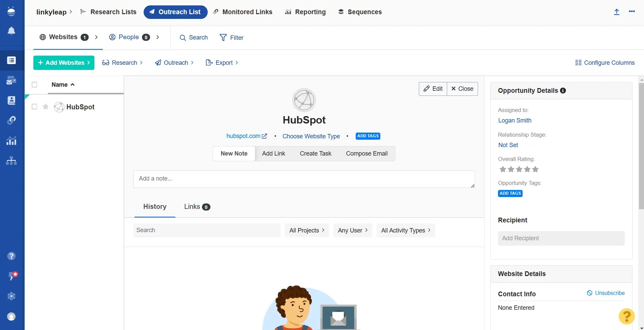Viewport: 644px width, 330px height.
Task: Switch to the Links tab
Action: (x=197, y=207)
